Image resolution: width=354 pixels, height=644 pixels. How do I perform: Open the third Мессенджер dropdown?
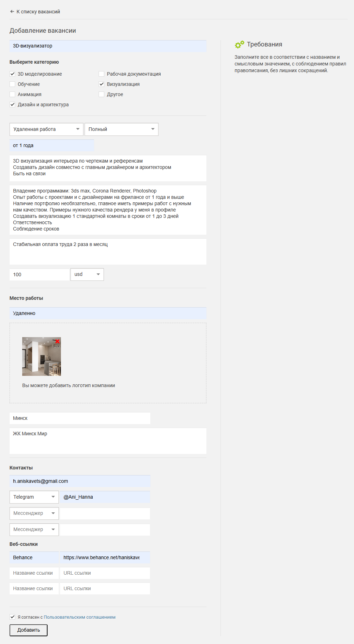point(34,530)
